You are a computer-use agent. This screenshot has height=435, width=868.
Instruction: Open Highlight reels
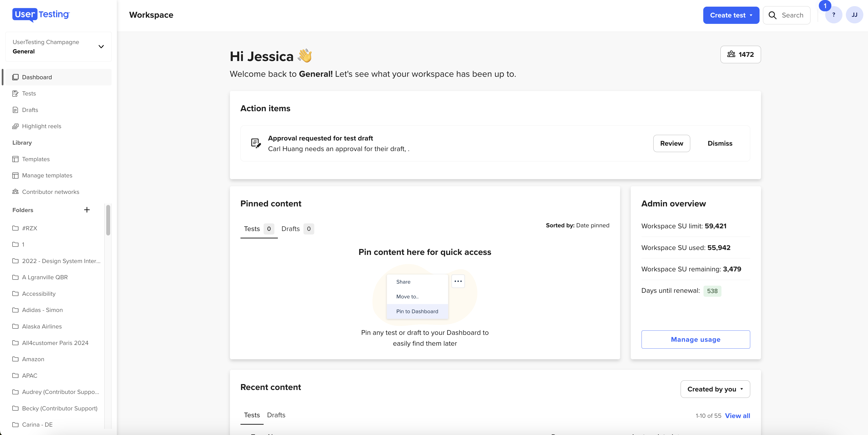coord(42,126)
